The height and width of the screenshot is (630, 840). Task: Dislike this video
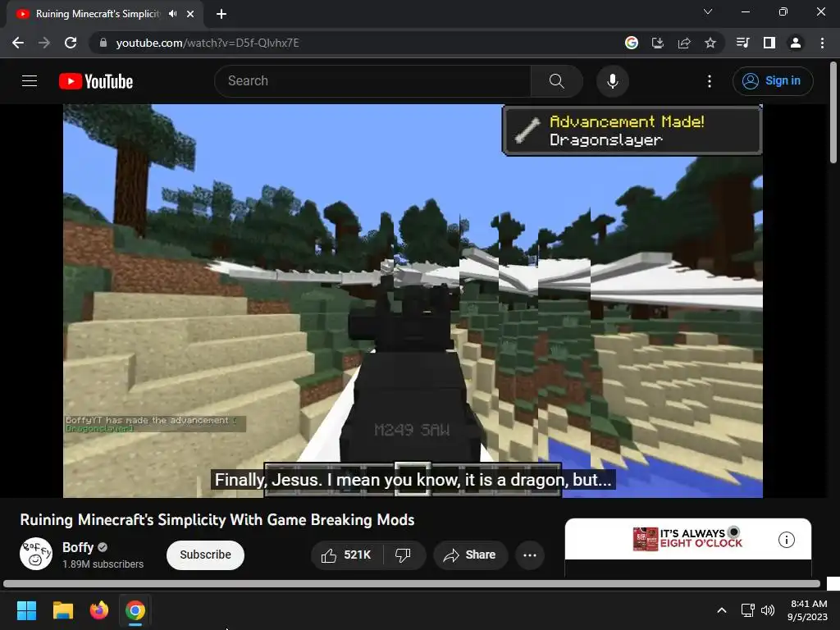[x=403, y=555]
